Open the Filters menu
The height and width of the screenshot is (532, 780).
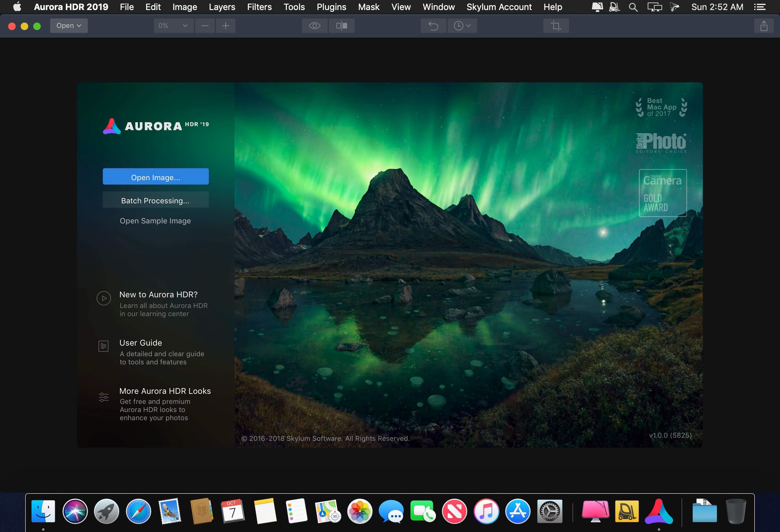click(259, 7)
